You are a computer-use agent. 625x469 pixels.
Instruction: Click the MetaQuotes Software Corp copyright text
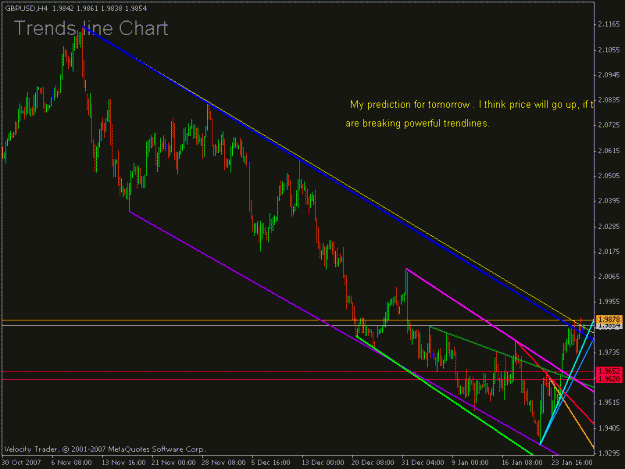pos(104,449)
